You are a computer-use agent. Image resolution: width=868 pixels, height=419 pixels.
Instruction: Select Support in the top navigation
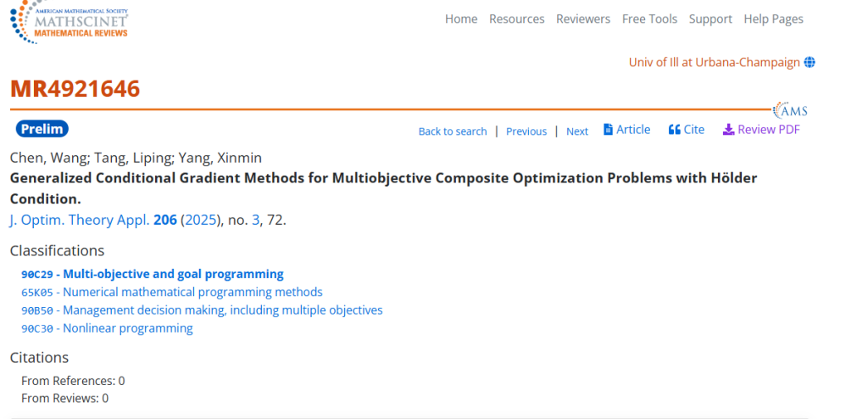[x=710, y=19]
